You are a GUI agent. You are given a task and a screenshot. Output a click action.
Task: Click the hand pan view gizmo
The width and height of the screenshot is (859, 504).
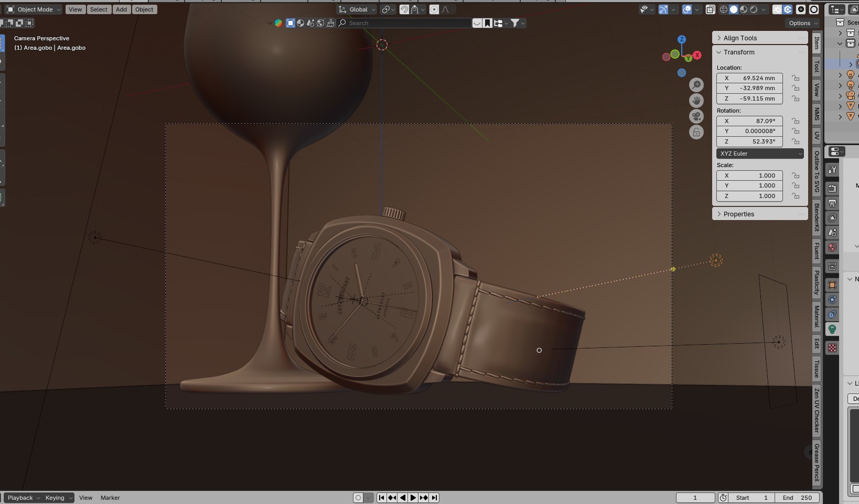point(696,101)
